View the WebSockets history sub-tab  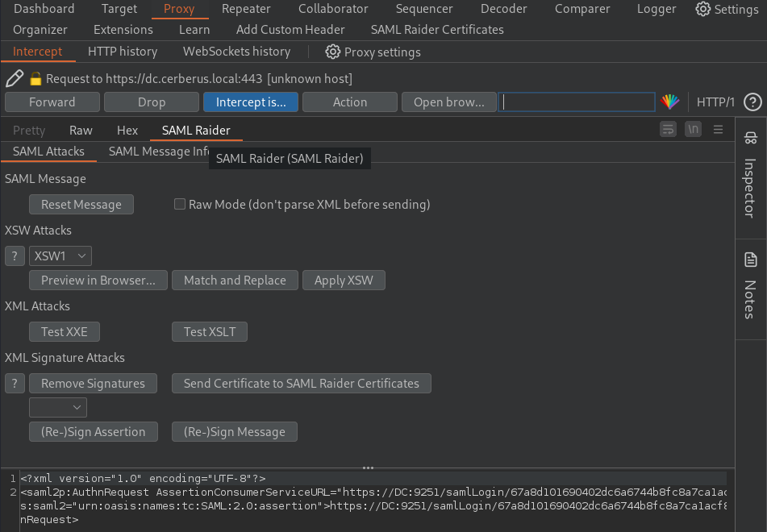(237, 52)
